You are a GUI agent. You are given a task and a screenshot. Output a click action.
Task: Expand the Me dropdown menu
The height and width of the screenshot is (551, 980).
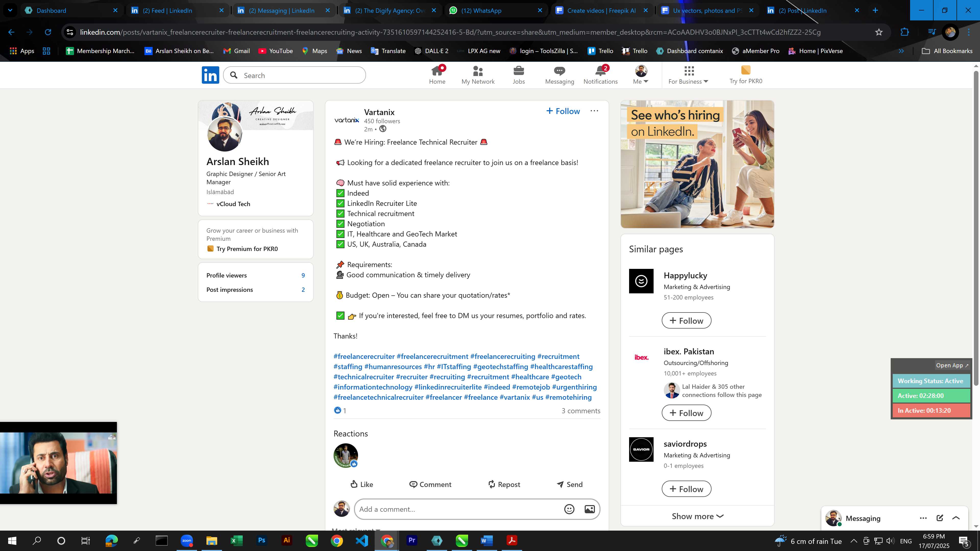pos(641,75)
